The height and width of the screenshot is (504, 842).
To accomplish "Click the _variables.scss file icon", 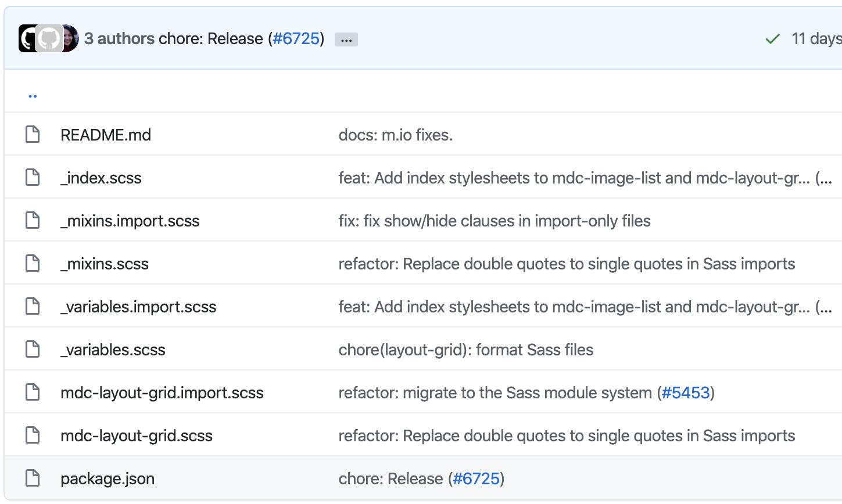I will coord(33,349).
